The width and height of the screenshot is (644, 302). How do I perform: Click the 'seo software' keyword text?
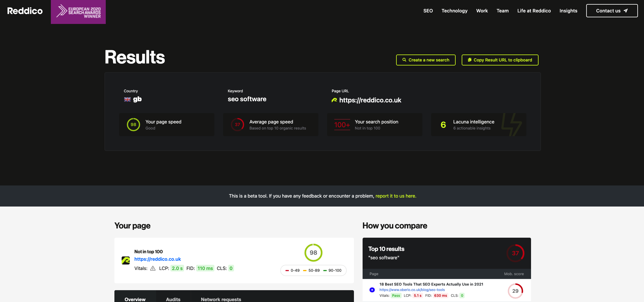click(x=247, y=99)
